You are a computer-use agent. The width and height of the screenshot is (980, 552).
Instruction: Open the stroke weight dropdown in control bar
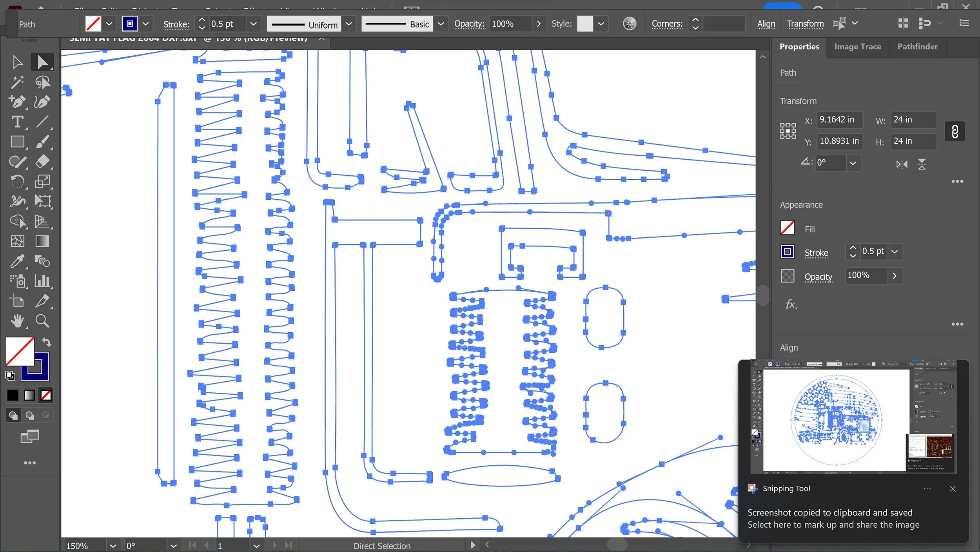pos(253,24)
